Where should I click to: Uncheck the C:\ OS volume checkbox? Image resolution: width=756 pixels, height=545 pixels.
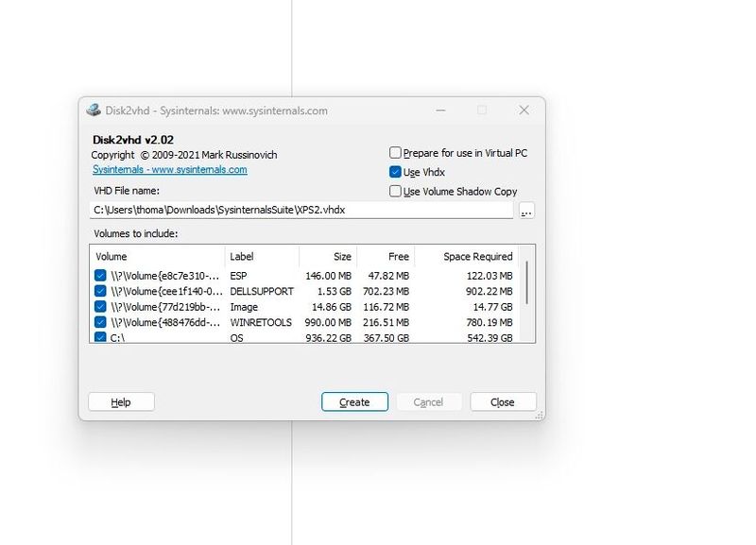tap(100, 337)
